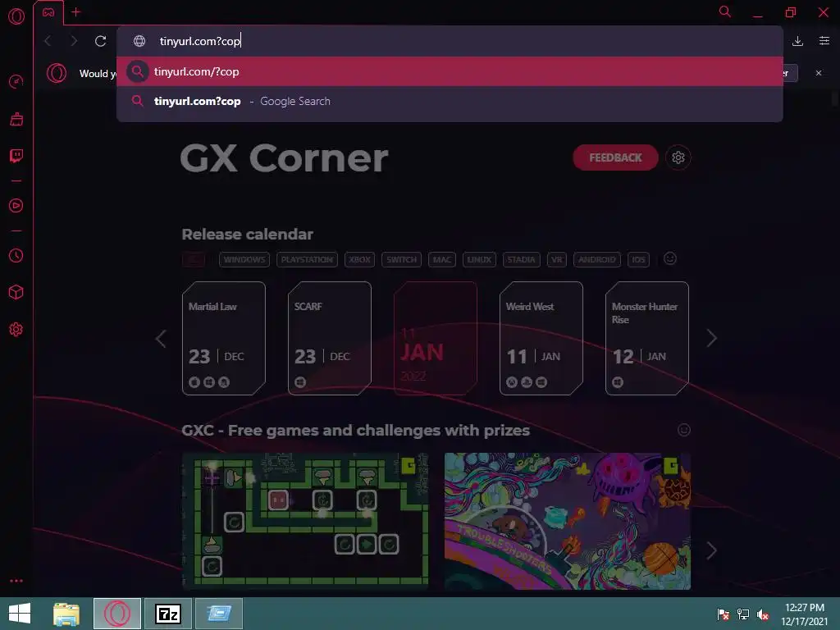Viewport: 840px width, 630px height.
Task: Open the Weird West release card
Action: click(541, 339)
